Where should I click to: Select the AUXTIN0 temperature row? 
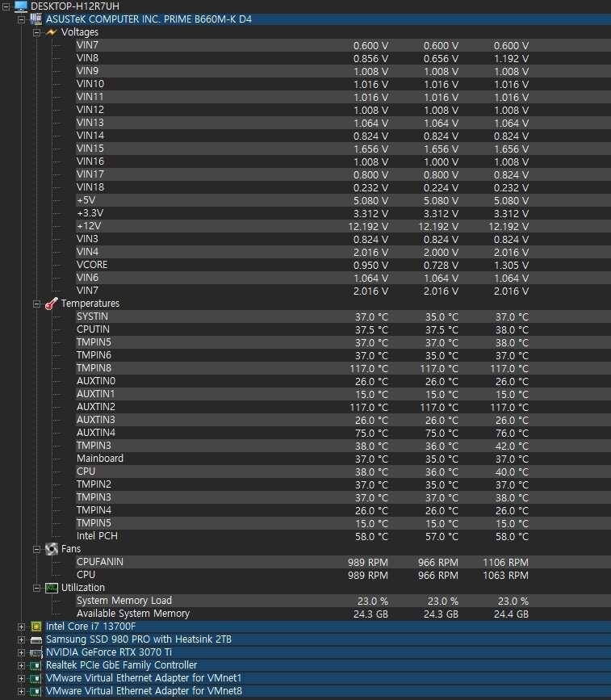point(343,382)
